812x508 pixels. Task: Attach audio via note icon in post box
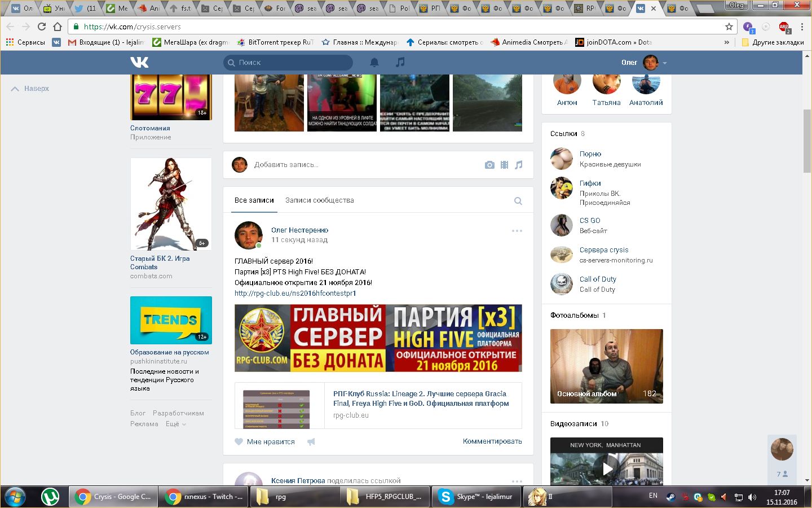519,165
